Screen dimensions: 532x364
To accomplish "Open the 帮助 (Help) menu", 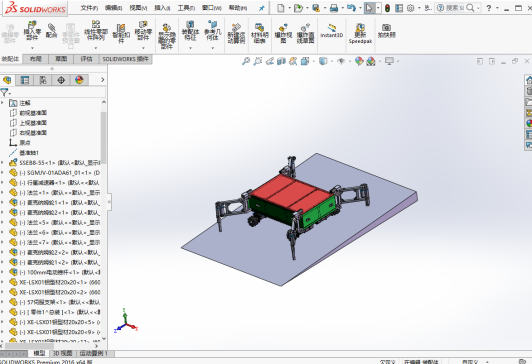I will pos(238,8).
